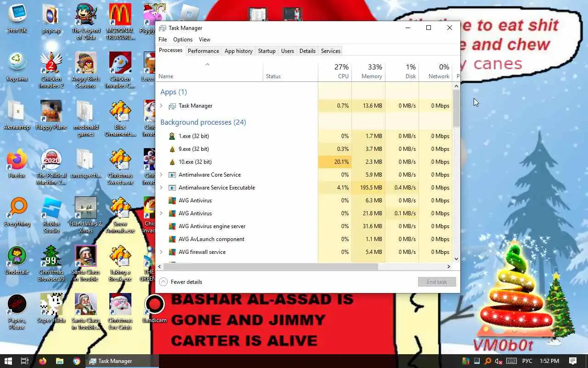The image size is (588, 368).
Task: Select the 9.exe process icon
Action: tap(172, 149)
